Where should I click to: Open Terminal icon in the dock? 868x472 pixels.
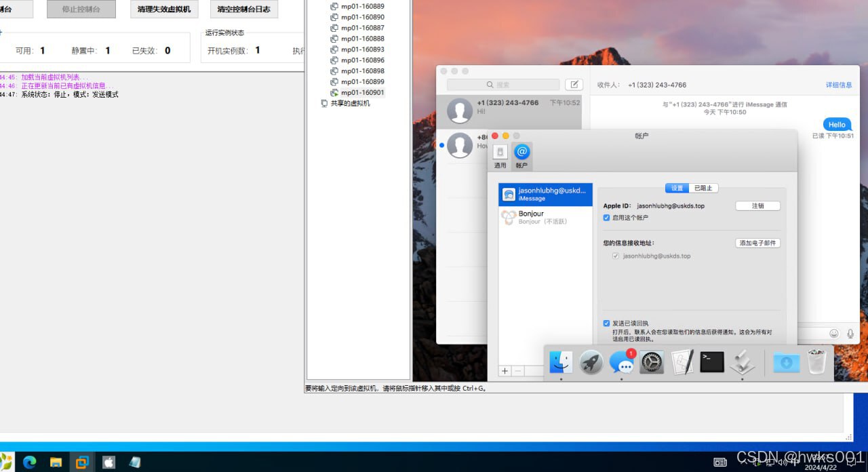tap(712, 362)
